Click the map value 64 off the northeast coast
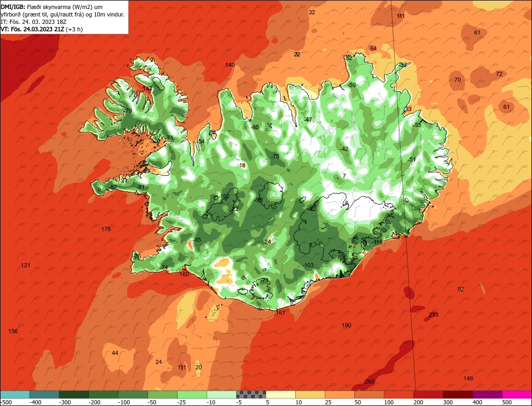Viewport: 532px width, 406px height. (373, 48)
